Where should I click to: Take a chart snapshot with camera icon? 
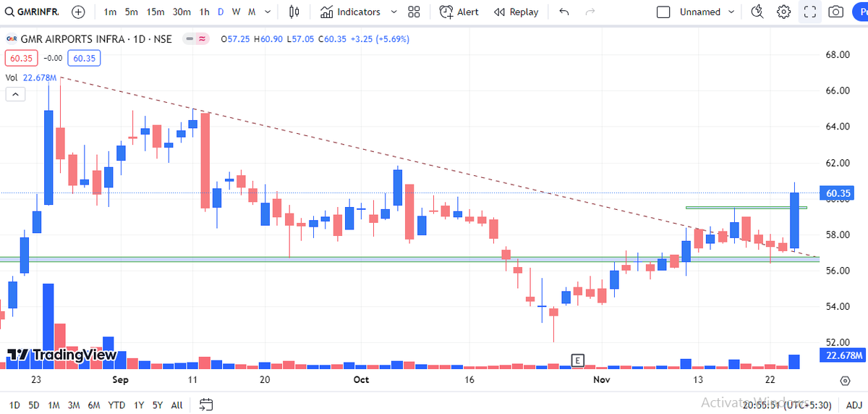coord(835,12)
